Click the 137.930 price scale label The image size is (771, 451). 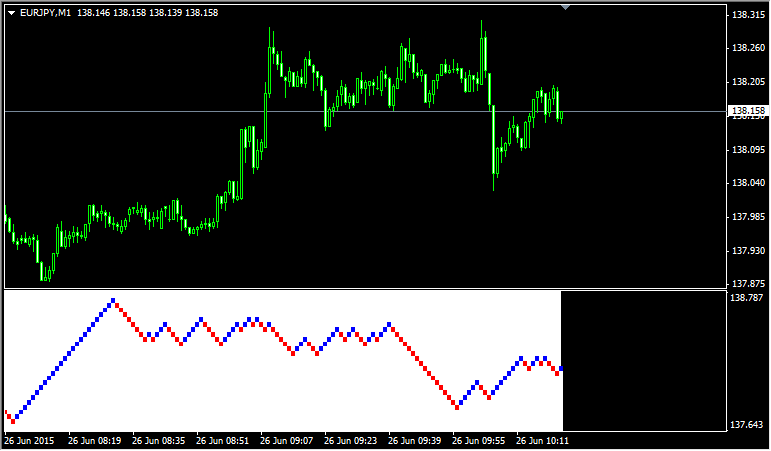pyautogui.click(x=748, y=251)
